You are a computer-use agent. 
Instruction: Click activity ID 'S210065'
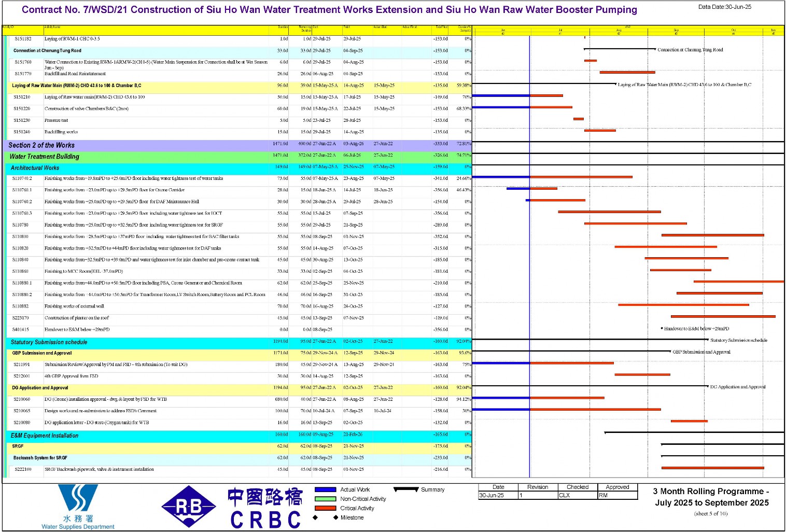pyautogui.click(x=22, y=411)
